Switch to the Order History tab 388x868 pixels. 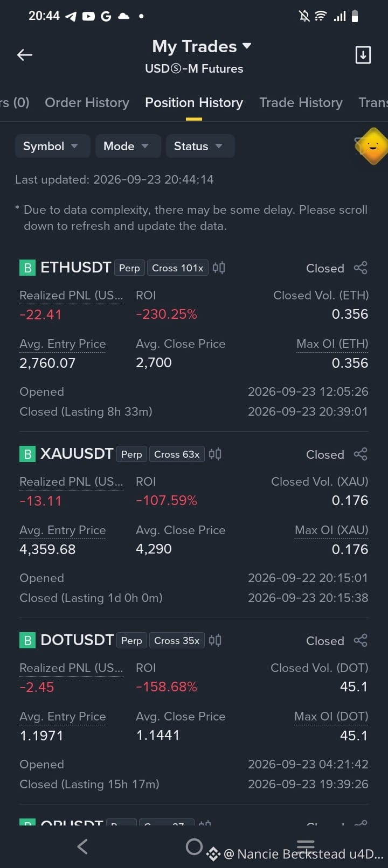(x=87, y=102)
